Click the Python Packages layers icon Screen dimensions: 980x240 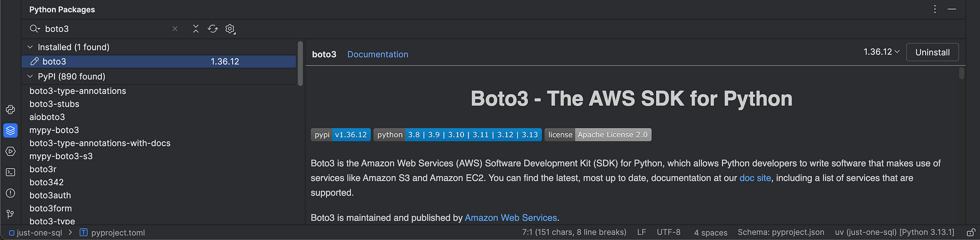pyautogui.click(x=10, y=131)
